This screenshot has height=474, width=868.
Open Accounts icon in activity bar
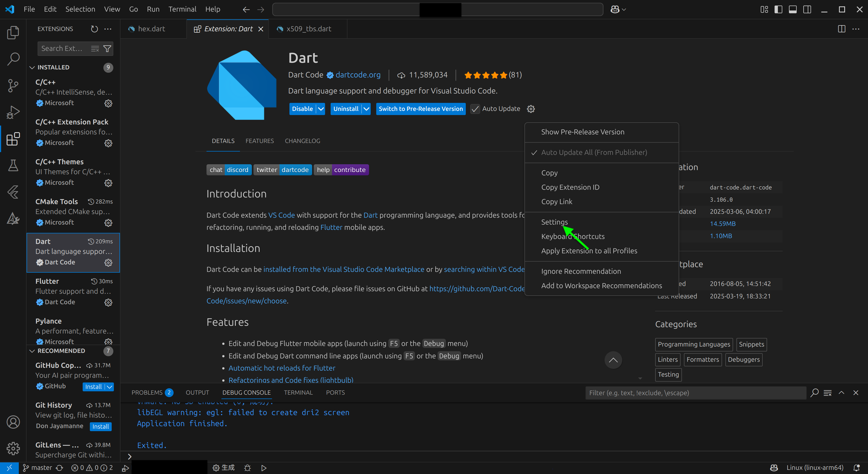(13, 422)
